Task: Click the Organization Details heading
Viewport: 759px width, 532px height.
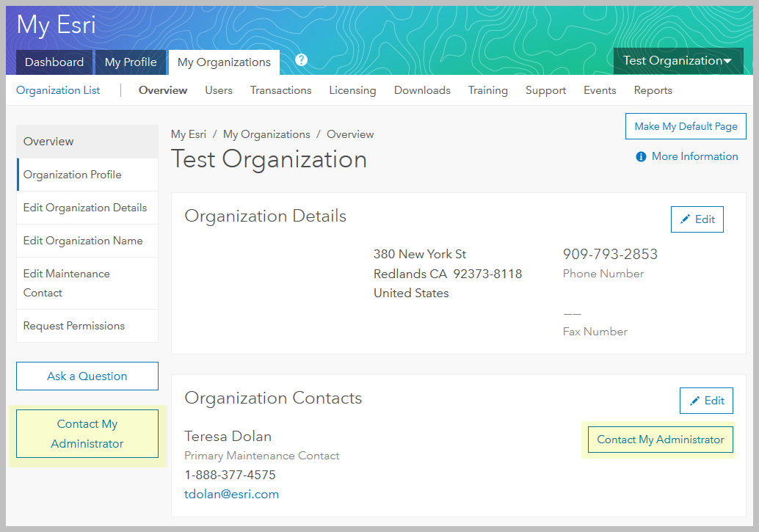Action: point(265,216)
